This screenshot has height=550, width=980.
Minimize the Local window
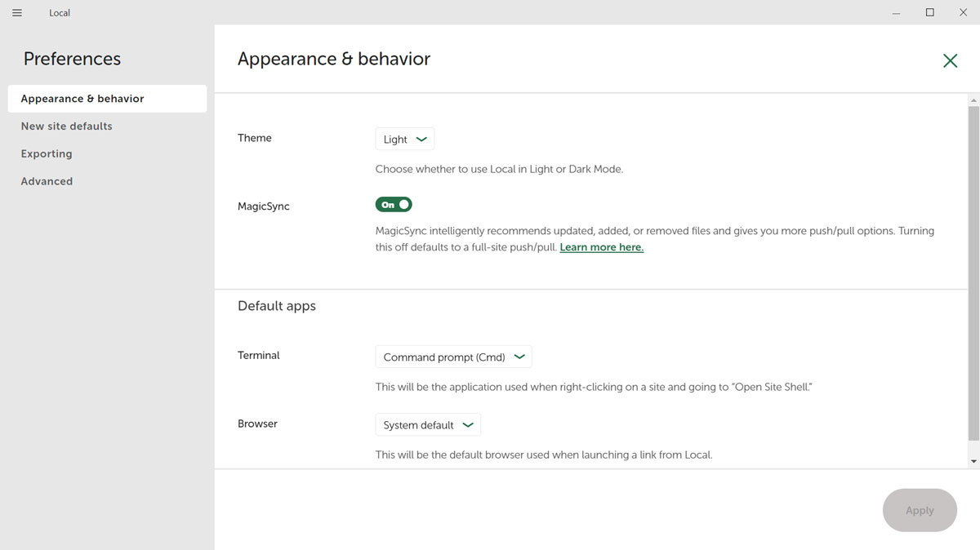coord(897,13)
